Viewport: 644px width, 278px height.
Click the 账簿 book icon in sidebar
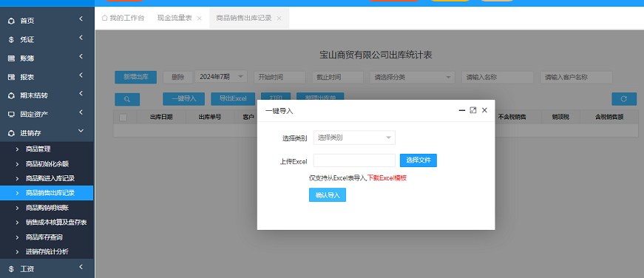point(12,58)
